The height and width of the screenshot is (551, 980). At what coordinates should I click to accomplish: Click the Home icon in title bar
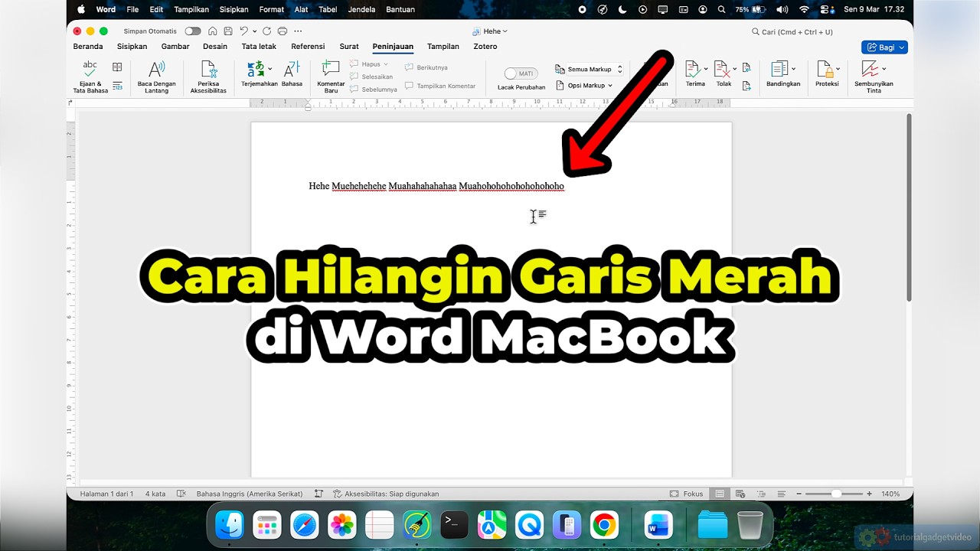(213, 31)
